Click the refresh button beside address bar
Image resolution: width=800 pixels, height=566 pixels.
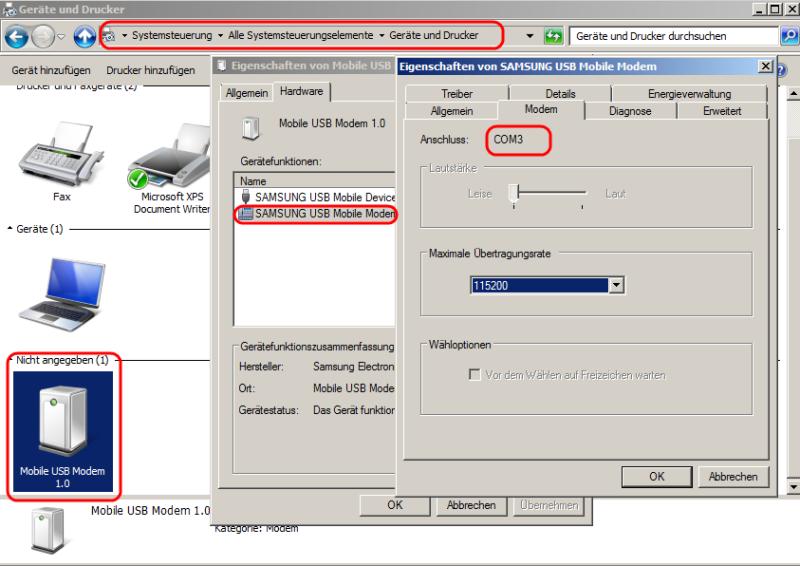tap(553, 36)
